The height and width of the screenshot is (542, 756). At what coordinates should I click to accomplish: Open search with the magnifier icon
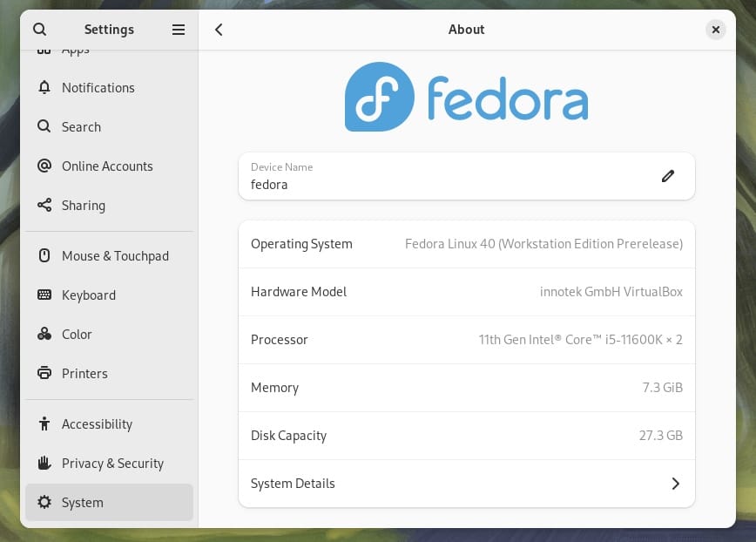(x=40, y=29)
